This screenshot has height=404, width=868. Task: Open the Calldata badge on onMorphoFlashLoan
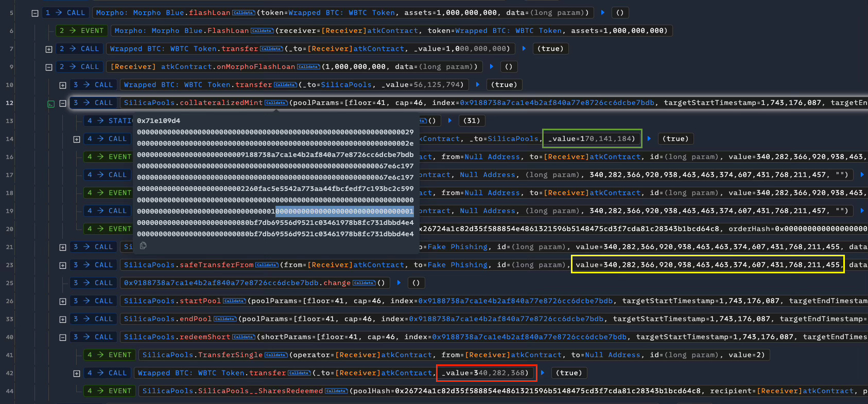click(308, 67)
